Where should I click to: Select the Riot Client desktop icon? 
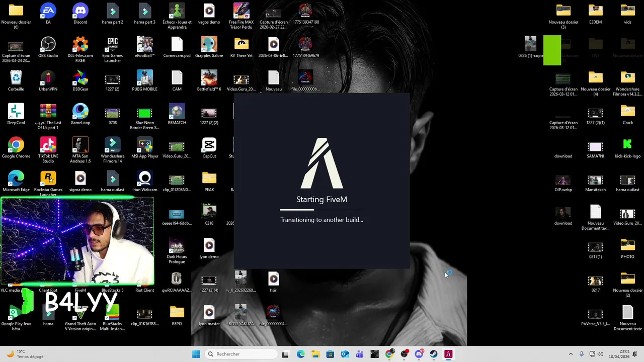coord(145,290)
